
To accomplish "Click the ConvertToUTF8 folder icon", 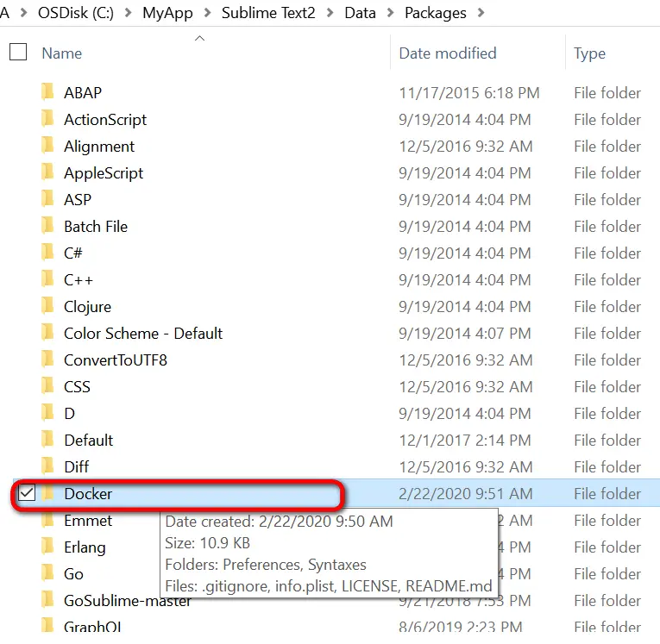I will (x=47, y=360).
